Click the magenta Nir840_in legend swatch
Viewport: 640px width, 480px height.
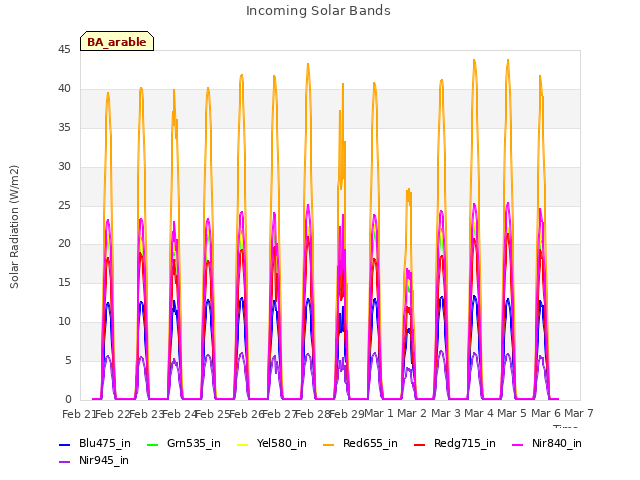pos(518,444)
